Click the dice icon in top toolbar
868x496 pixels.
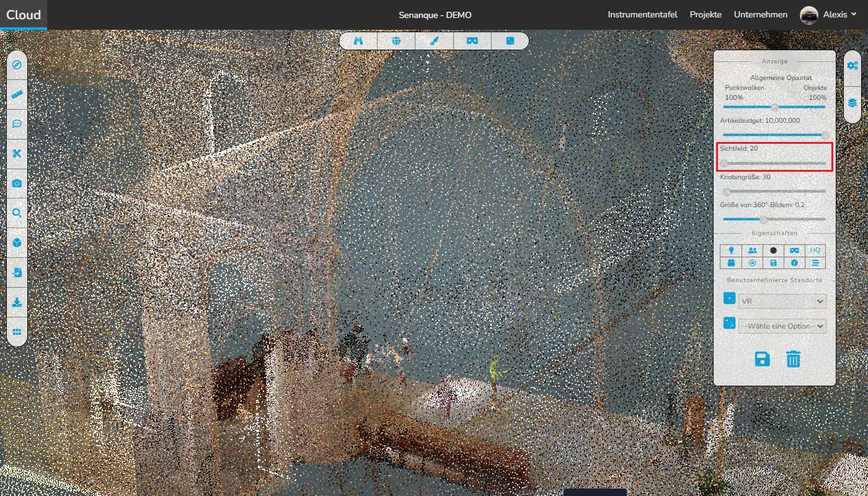coord(510,41)
